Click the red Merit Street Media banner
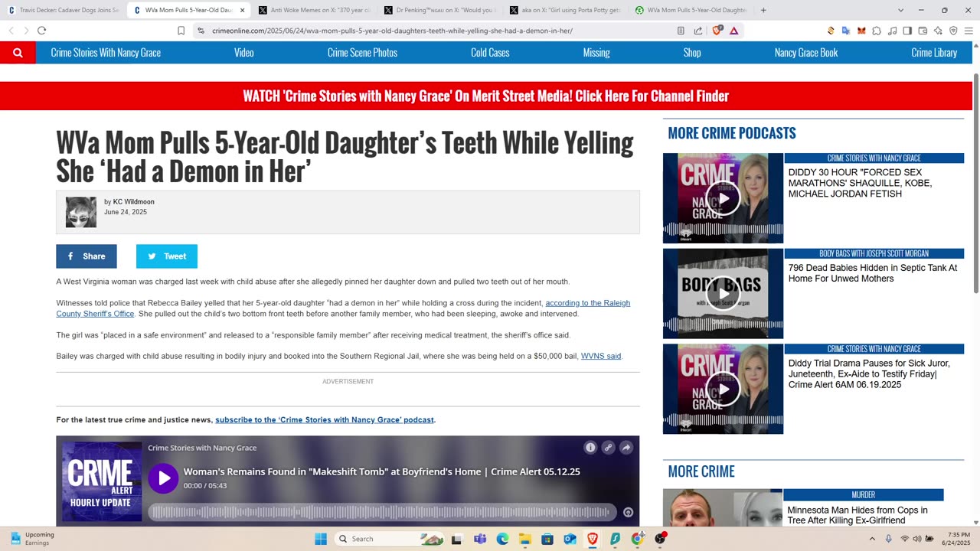This screenshot has height=551, width=980. [485, 96]
